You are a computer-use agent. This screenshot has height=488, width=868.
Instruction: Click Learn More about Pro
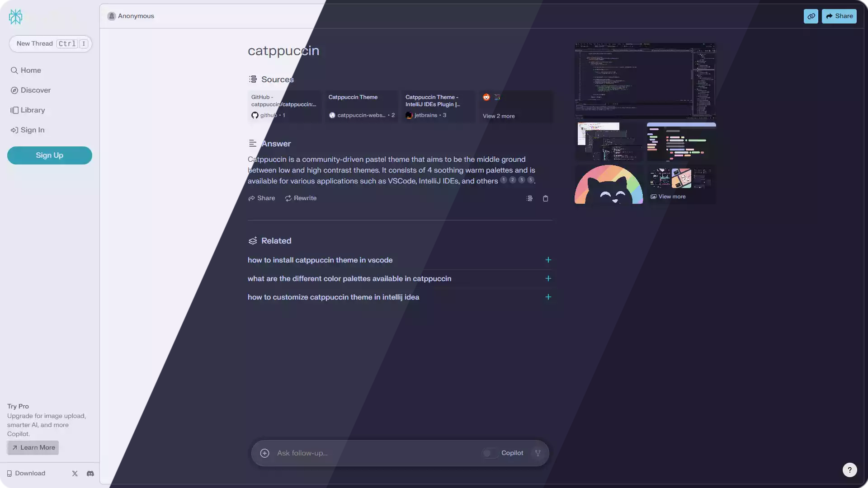click(33, 448)
